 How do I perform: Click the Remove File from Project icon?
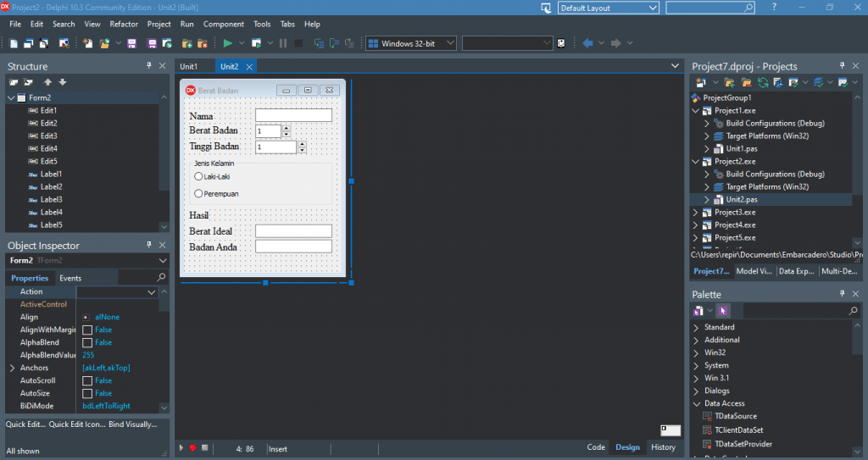203,43
